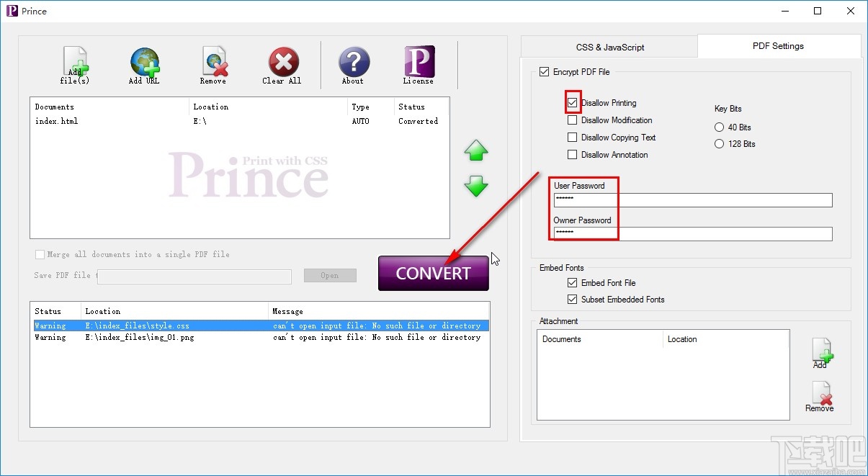Switch to the CSS & JavaScript tab
Image resolution: width=868 pixels, height=476 pixels.
(609, 45)
